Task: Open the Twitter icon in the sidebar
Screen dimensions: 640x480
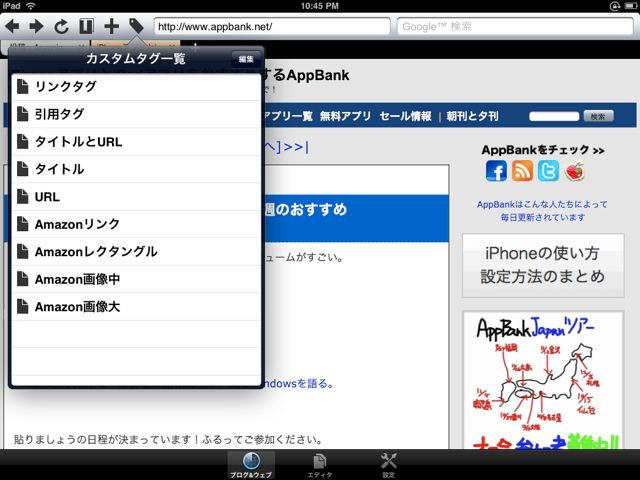Action: tap(548, 171)
